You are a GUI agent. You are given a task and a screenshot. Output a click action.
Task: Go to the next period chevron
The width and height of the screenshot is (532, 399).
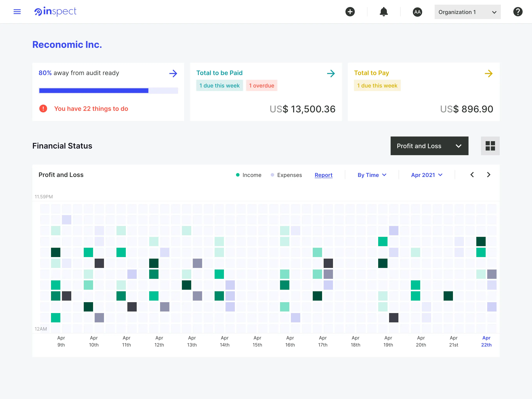point(488,175)
